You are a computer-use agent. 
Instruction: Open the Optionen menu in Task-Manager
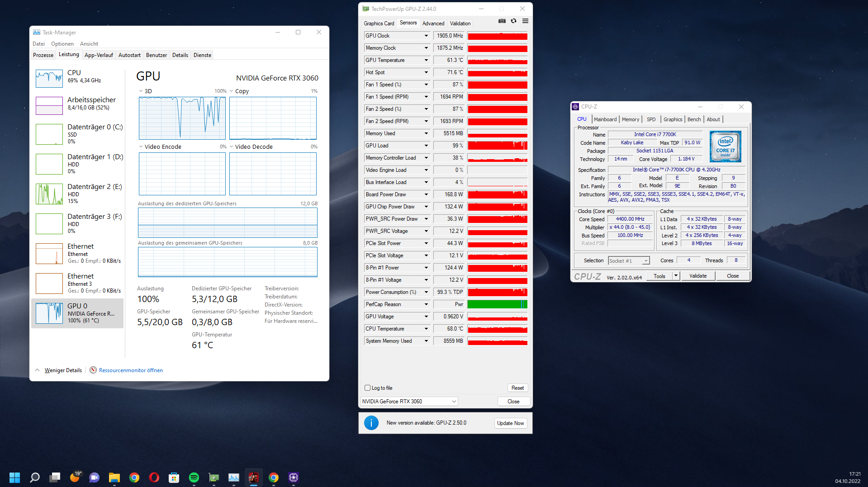(62, 43)
